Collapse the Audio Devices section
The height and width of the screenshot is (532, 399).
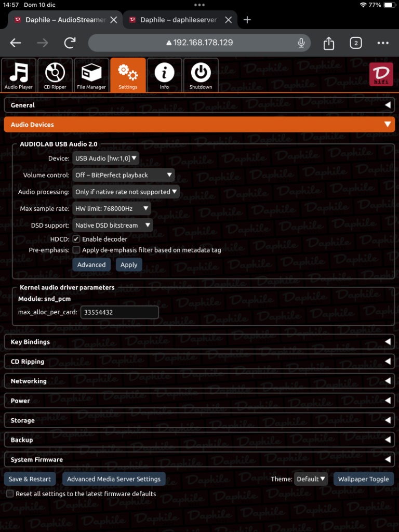(x=199, y=125)
